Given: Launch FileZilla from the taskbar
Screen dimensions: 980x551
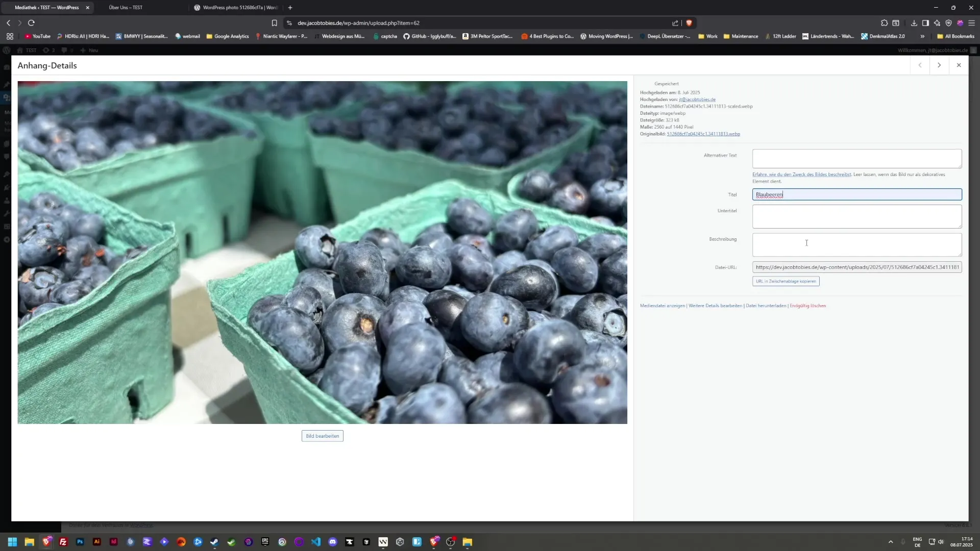Looking at the screenshot, I should point(63,542).
